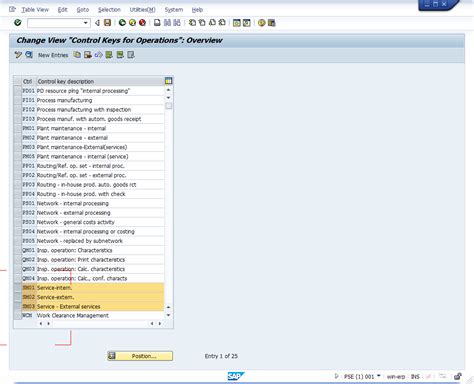The height and width of the screenshot is (384, 474).
Task: Toggle row marker for SM02 Service-extern.
Action: click(18, 297)
